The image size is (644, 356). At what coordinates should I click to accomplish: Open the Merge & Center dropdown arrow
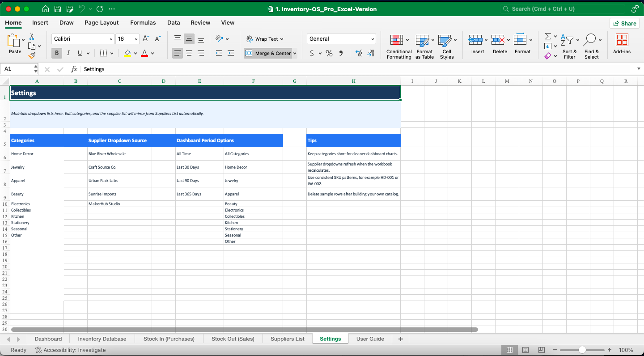pos(296,53)
